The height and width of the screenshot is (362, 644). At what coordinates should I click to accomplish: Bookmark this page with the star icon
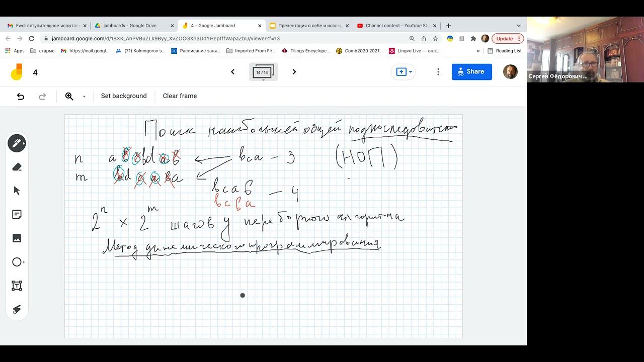[x=436, y=39]
